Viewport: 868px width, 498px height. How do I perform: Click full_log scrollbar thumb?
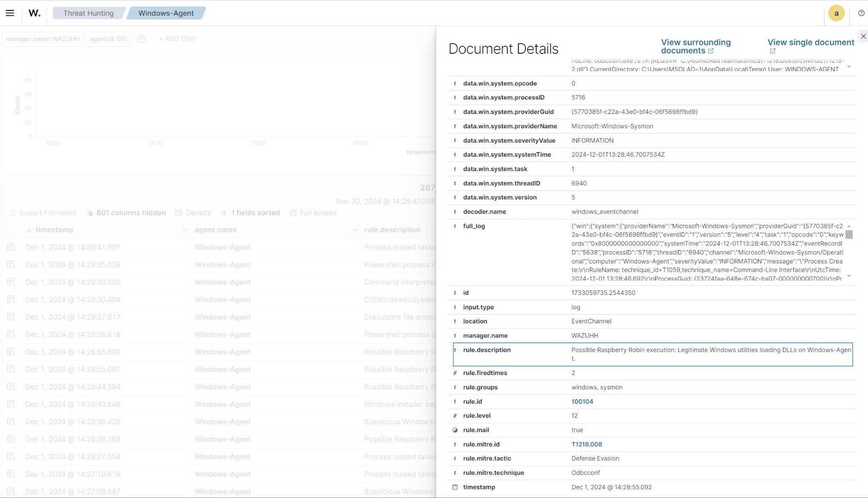[x=849, y=234]
